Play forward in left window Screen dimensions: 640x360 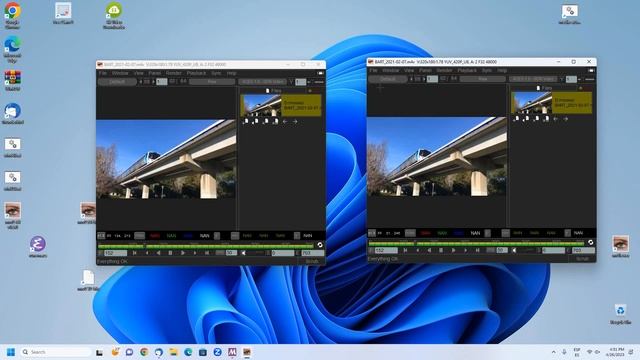pyautogui.click(x=182, y=253)
